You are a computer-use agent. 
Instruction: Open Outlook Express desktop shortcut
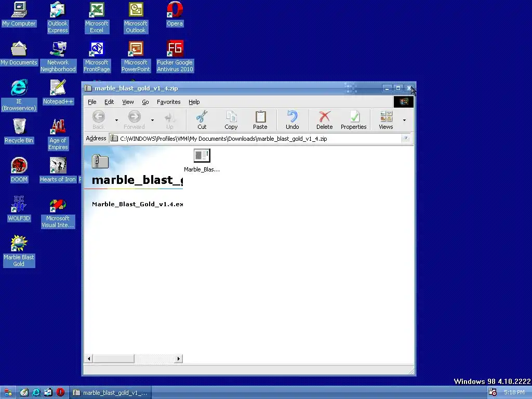pos(58,17)
